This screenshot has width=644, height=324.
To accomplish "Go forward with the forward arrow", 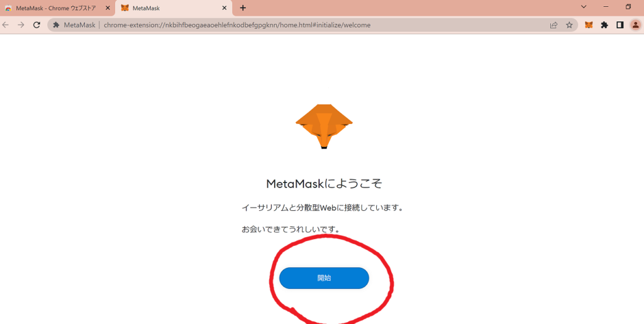I will coord(21,25).
